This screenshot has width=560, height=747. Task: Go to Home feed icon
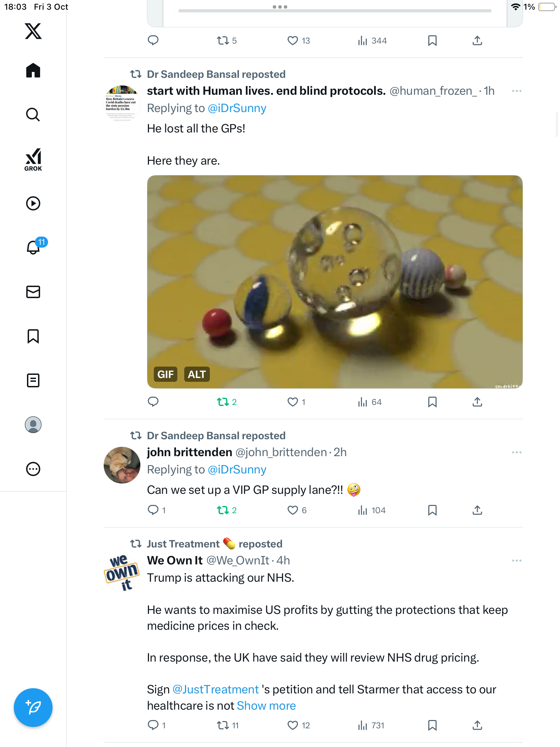33,71
